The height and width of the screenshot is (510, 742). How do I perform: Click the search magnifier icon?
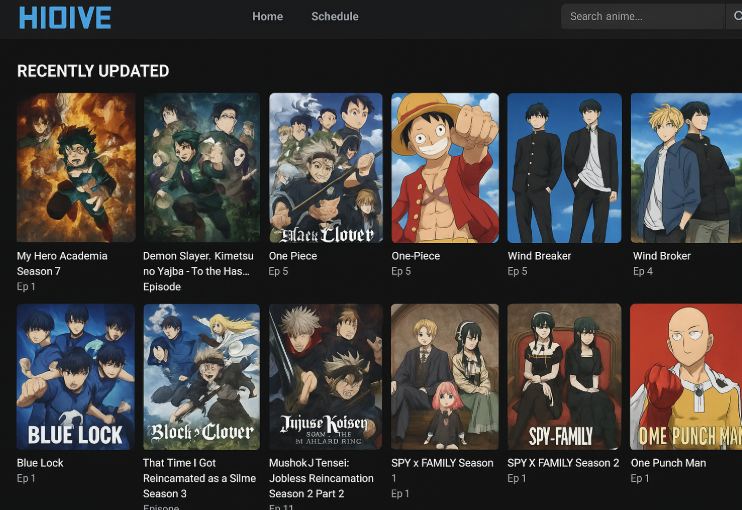point(736,16)
